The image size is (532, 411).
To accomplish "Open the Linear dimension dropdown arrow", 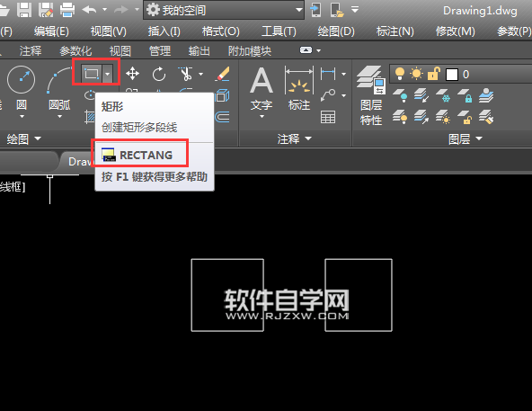I will pyautogui.click(x=343, y=74).
